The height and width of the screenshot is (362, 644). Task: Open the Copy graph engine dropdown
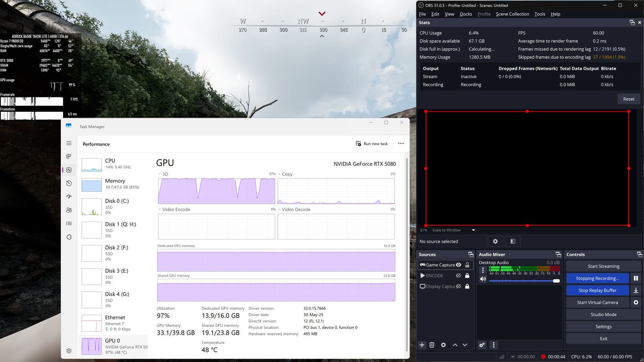[279, 174]
